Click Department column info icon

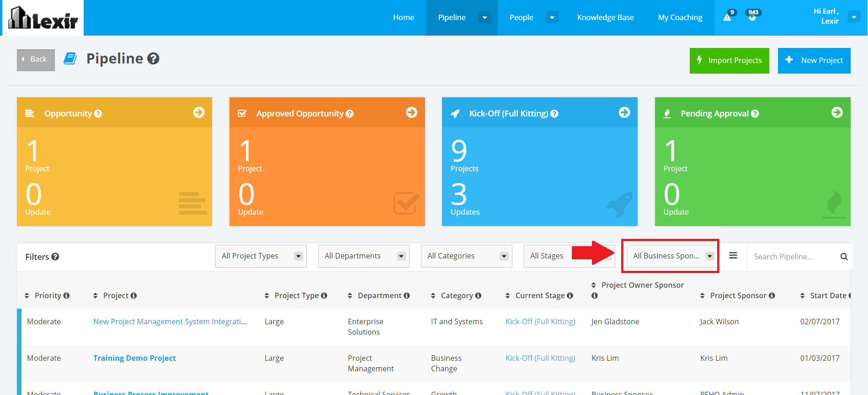point(407,295)
